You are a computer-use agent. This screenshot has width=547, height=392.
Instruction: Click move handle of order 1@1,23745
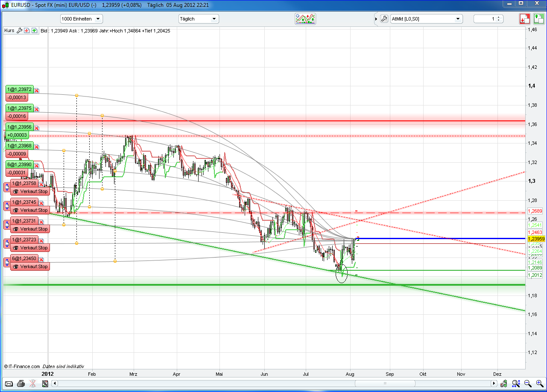pyautogui.click(x=7, y=206)
